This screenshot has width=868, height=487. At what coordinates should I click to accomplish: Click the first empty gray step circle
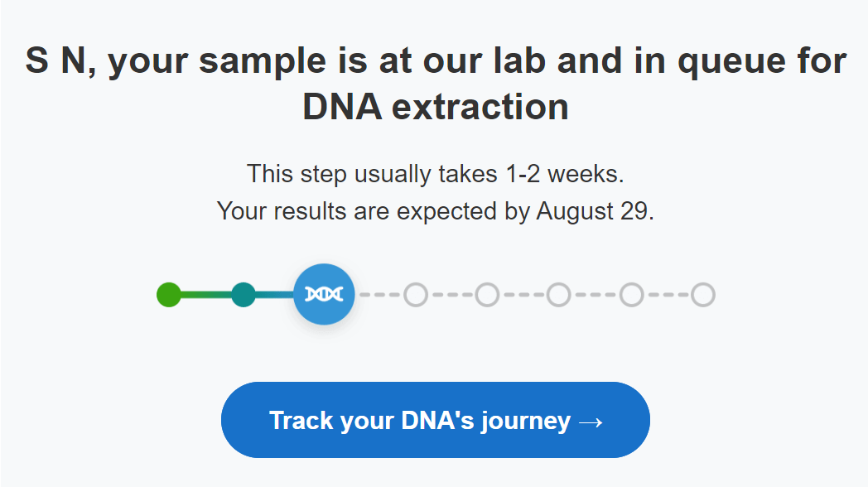coord(416,294)
